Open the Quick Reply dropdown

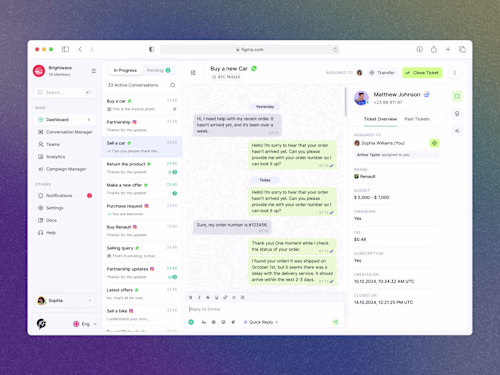[261, 322]
